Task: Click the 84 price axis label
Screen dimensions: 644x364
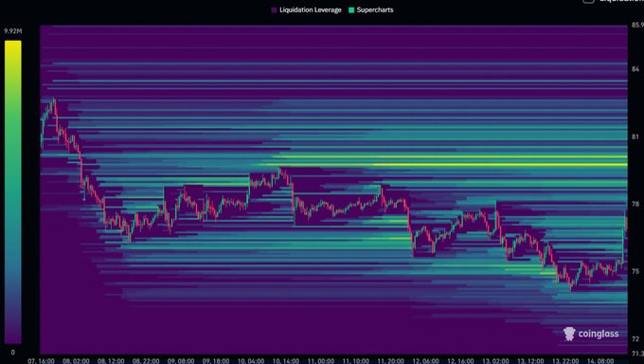Action: pyautogui.click(x=635, y=69)
